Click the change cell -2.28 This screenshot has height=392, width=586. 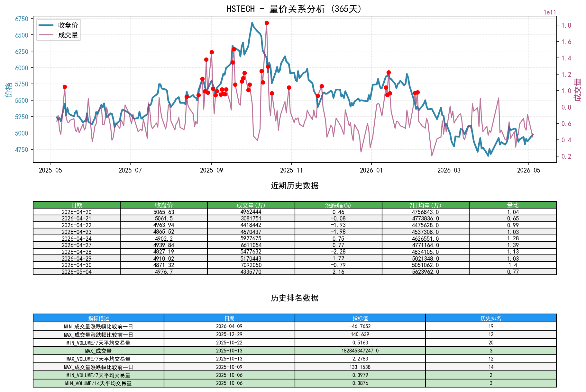338,252
